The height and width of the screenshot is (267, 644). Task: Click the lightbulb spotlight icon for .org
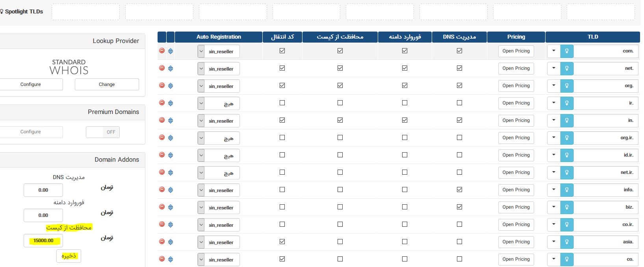click(567, 86)
